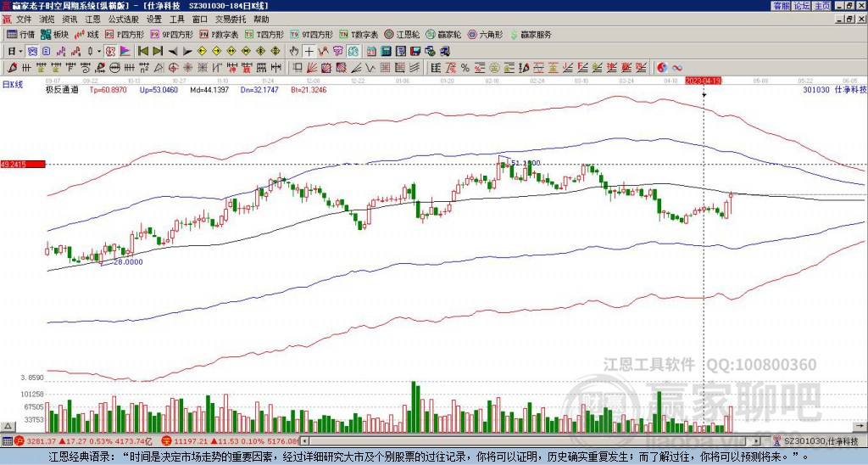Open the 六角形 hexagon tool

[486, 34]
